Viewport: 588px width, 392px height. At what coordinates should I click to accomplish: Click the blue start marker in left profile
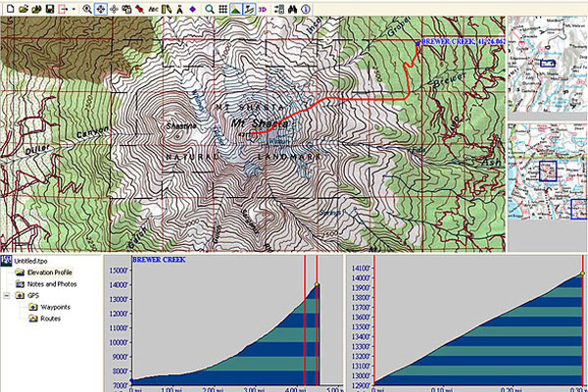coord(131,381)
